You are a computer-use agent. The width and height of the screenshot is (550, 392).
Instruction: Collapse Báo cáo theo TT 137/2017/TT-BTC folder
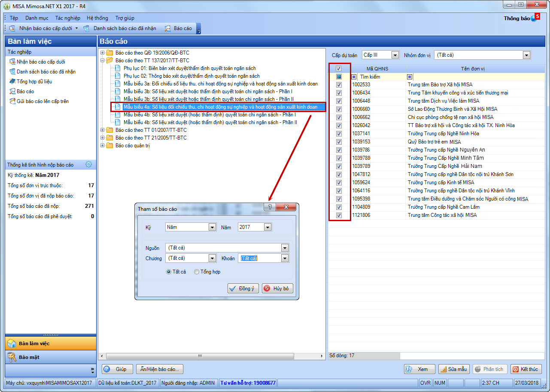102,61
